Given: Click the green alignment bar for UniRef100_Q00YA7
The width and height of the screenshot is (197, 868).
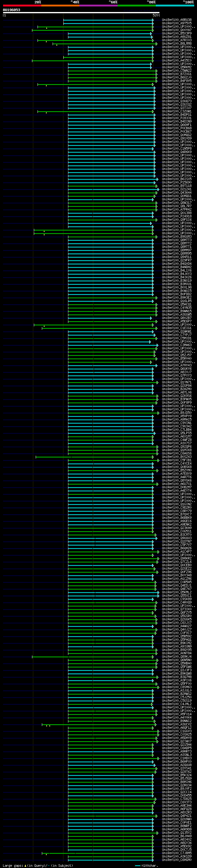Looking at the screenshot, I should [x=93, y=30].
